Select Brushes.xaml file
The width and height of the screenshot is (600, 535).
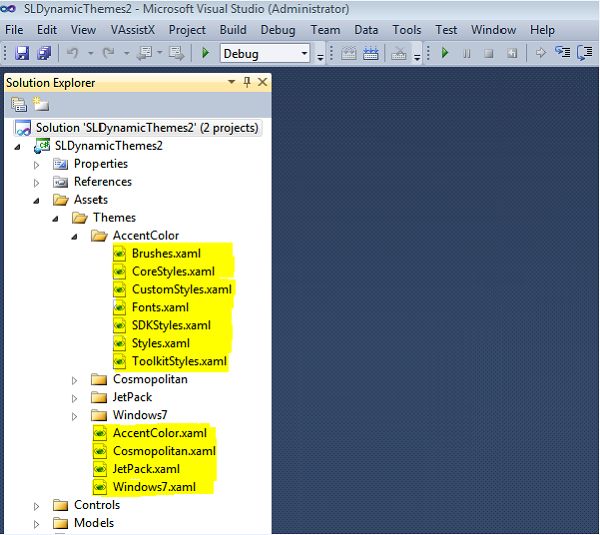166,253
